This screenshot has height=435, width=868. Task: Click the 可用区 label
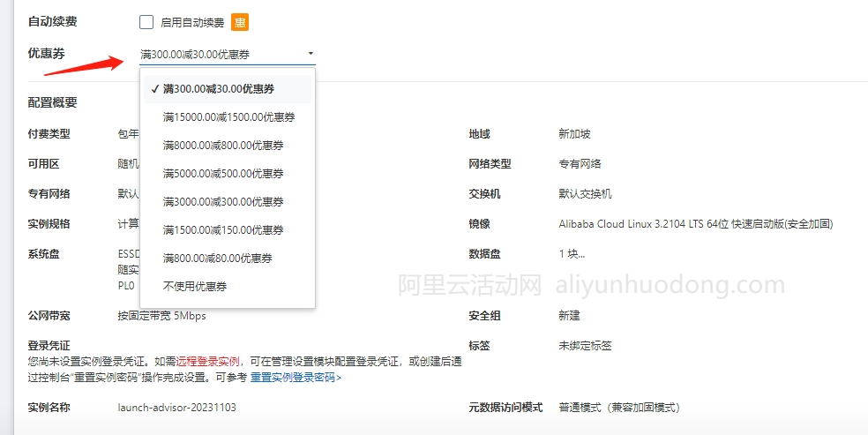[44, 164]
